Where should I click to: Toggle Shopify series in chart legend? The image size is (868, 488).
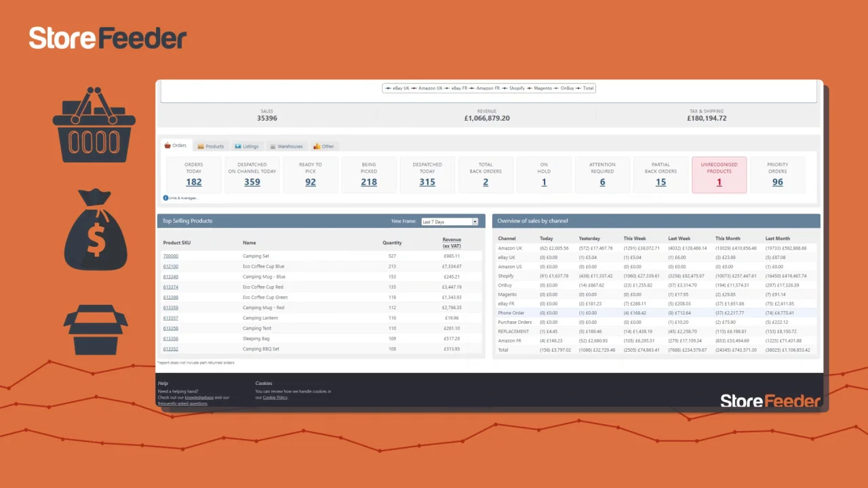click(513, 88)
